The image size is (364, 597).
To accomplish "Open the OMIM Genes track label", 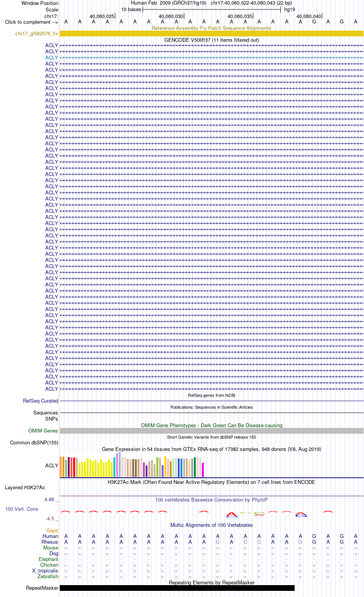I will point(43,431).
